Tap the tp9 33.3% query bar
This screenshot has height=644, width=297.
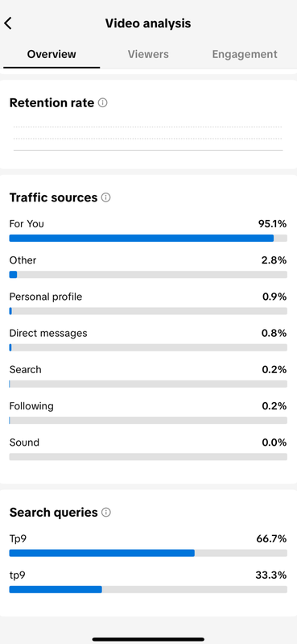(148, 590)
